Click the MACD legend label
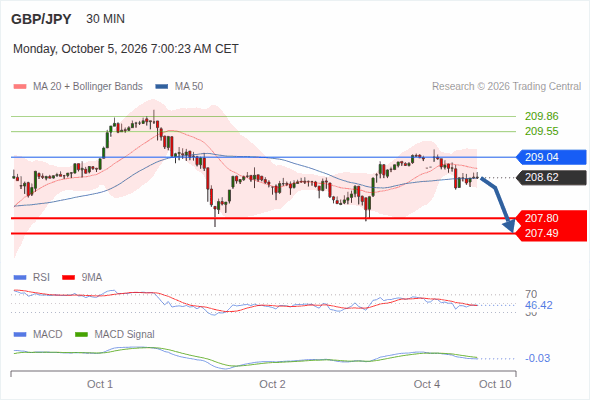Screen dimensions: 590x400 pyautogui.click(x=48, y=335)
